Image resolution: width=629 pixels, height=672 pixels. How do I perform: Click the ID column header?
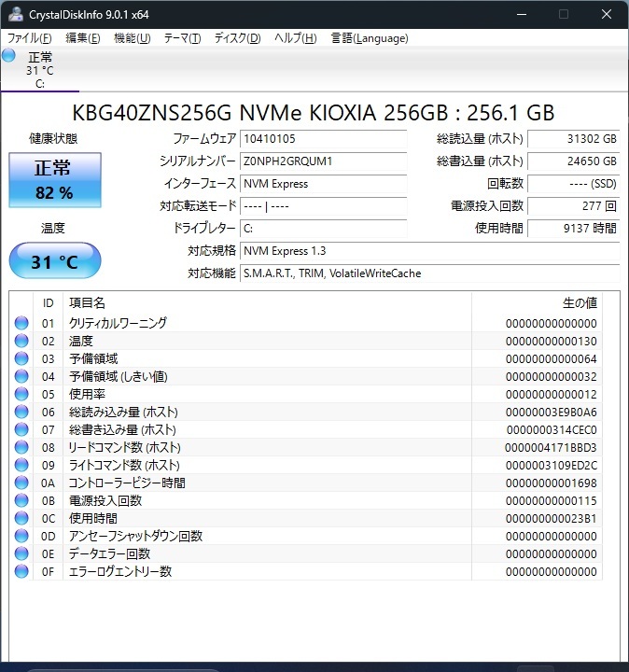pos(48,303)
